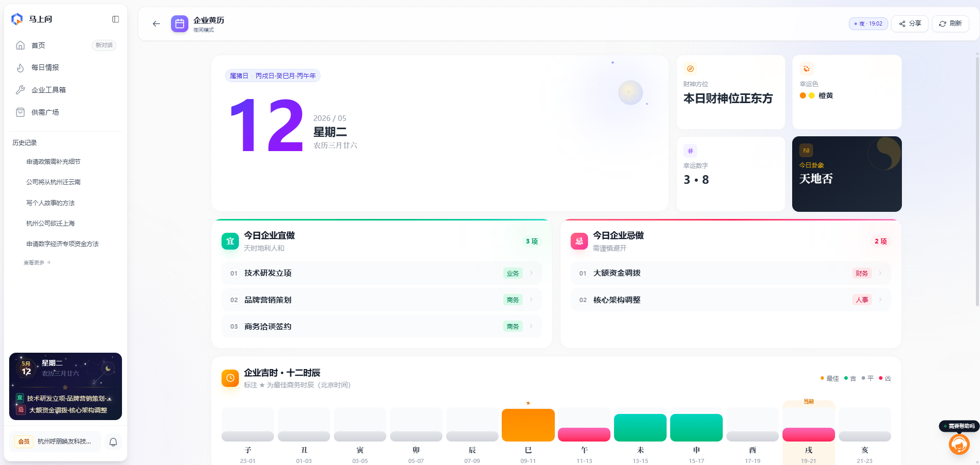Viewport: 980px width, 465px height.
Task: Open 供需广场 shopping bag icon
Action: (20, 112)
